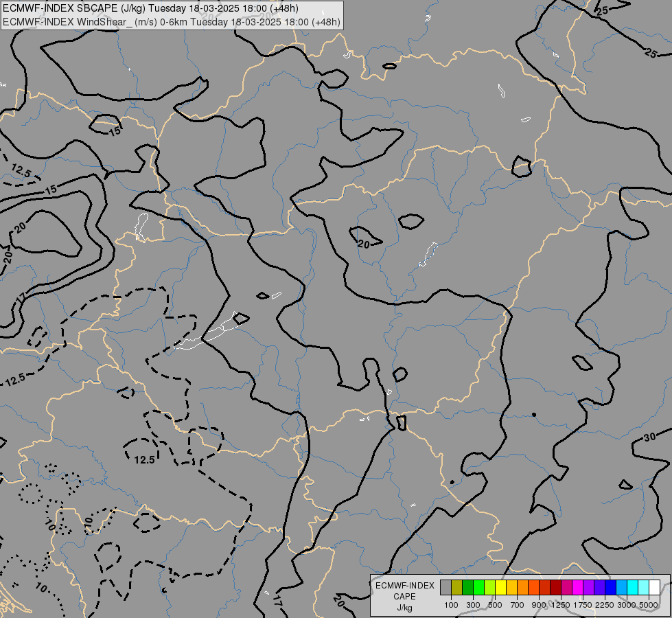Select the dark green CAPE legend swatch
Screen dimensions: 672x618
point(467,587)
